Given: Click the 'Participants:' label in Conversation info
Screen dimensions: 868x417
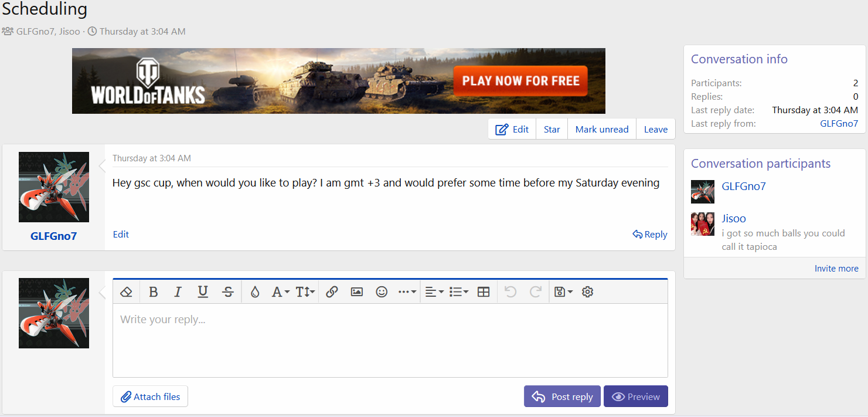Looking at the screenshot, I should pyautogui.click(x=716, y=83).
